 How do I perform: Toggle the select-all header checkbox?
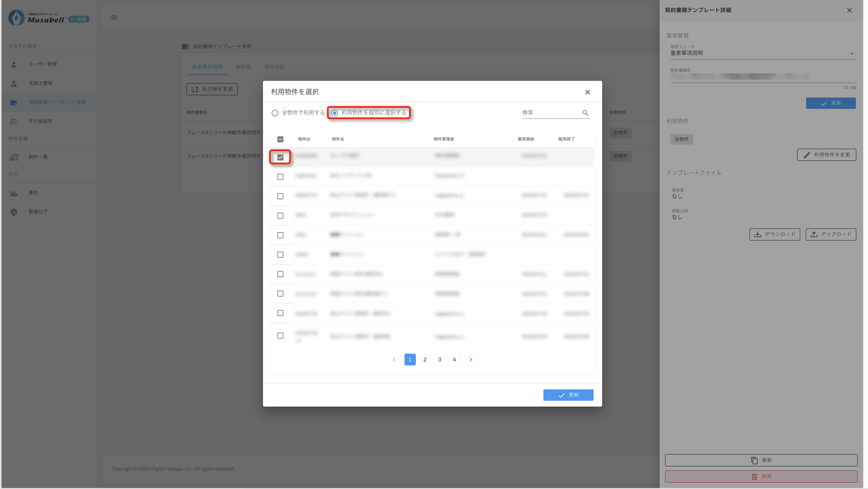280,139
